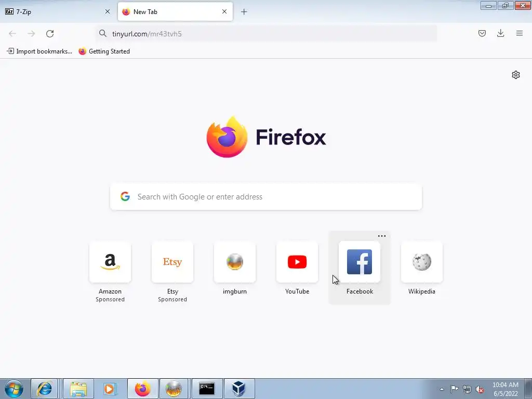Open a new tab with plus button
Viewport: 532px width, 399px height.
point(244,12)
